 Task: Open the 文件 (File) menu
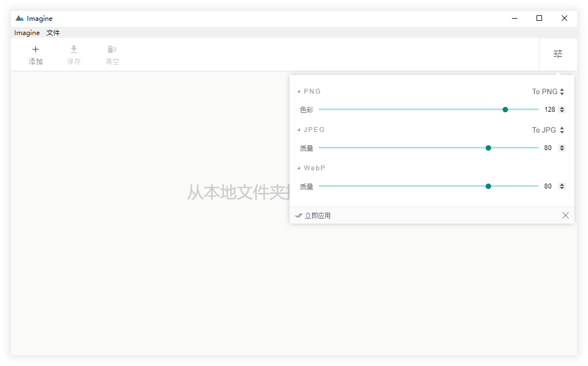pyautogui.click(x=53, y=33)
